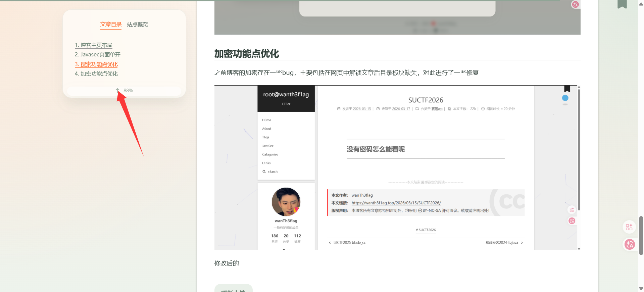
Task: Click the magnifier icon next to s4arch
Action: 264,172
